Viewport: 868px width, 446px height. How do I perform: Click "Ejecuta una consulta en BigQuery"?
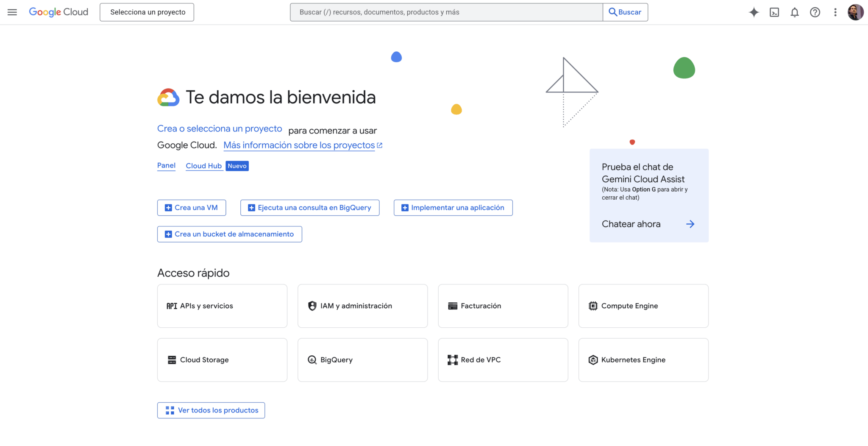(310, 207)
